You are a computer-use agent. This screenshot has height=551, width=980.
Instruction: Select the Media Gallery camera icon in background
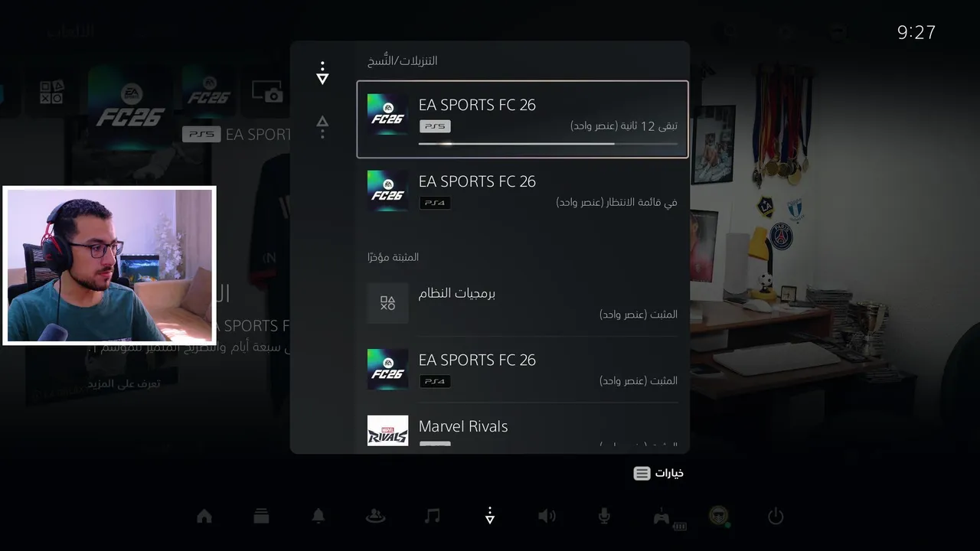pos(267,92)
